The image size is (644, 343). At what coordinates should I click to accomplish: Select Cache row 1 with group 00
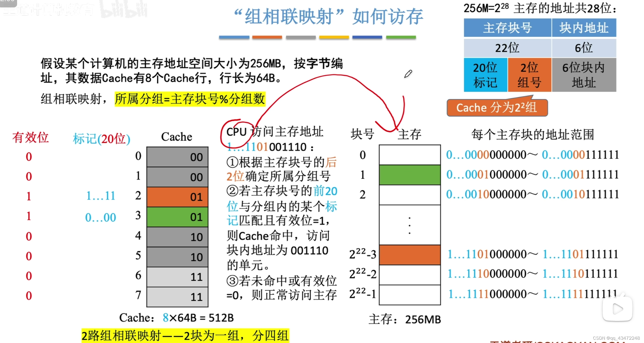coord(177,177)
